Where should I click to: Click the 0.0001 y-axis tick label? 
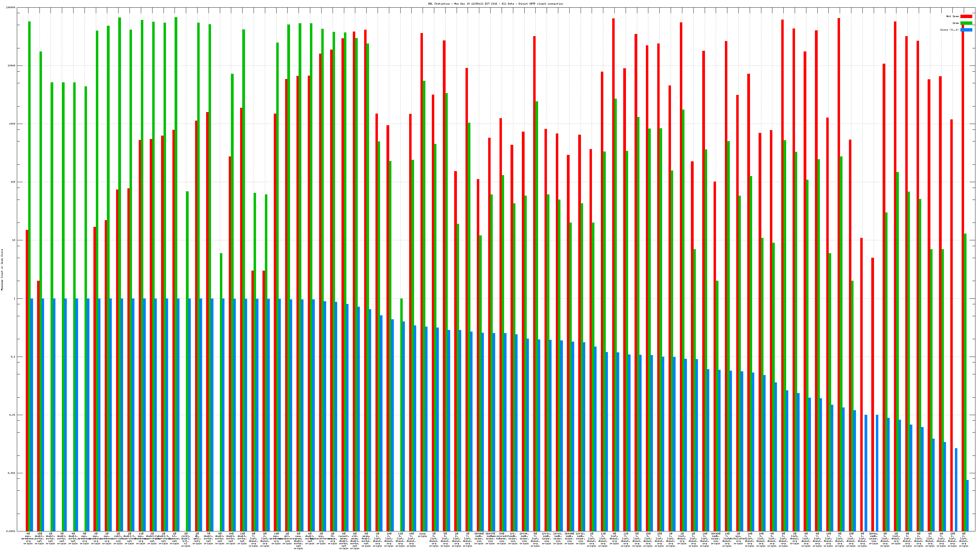[11, 531]
